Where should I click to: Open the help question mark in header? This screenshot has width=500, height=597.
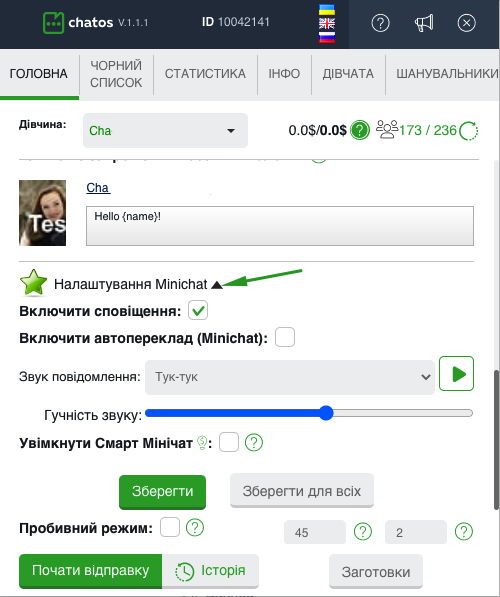tap(380, 23)
